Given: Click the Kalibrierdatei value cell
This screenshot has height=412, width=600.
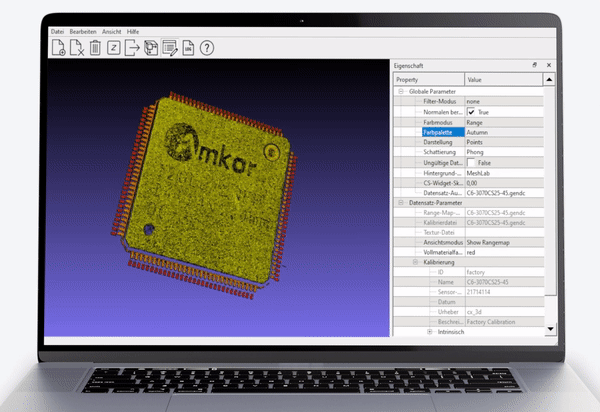Looking at the screenshot, I should point(504,223).
